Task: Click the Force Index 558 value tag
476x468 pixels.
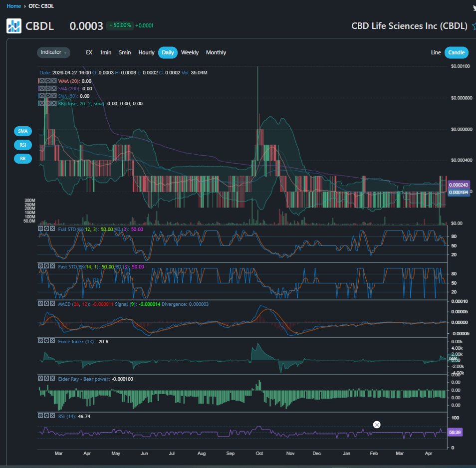Action: tap(453, 358)
